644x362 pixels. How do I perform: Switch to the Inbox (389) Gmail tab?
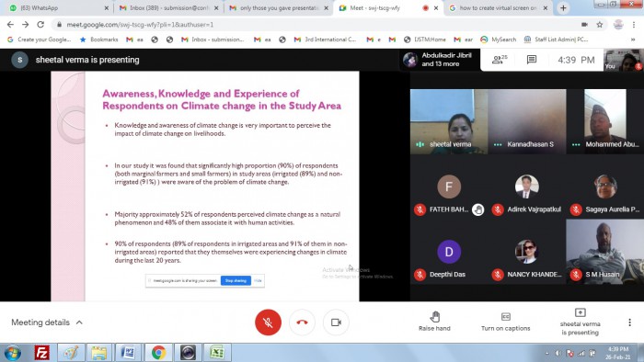pos(168,7)
